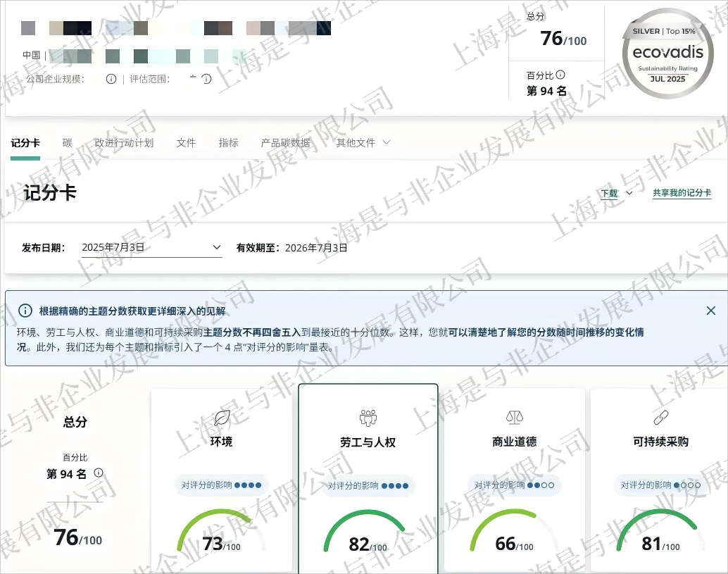Image resolution: width=728 pixels, height=574 pixels.
Task: Click info icon next to 百分比 in header
Action: tap(560, 75)
